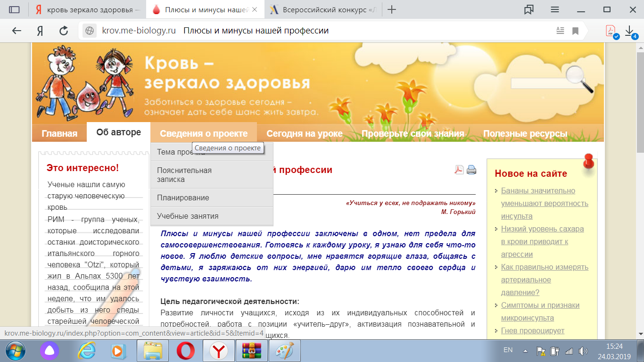Go back using the left arrow icon
The height and width of the screenshot is (362, 644).
(x=17, y=31)
